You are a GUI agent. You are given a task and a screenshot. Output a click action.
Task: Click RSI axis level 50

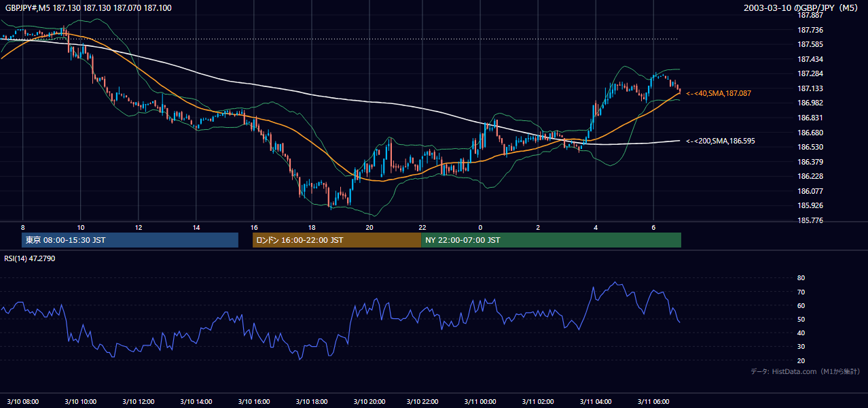click(x=801, y=319)
